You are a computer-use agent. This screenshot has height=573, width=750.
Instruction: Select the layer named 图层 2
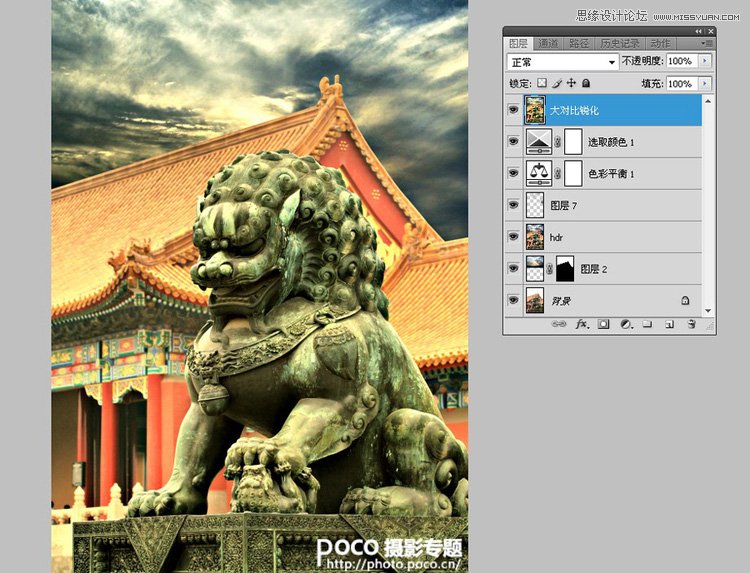tap(604, 269)
